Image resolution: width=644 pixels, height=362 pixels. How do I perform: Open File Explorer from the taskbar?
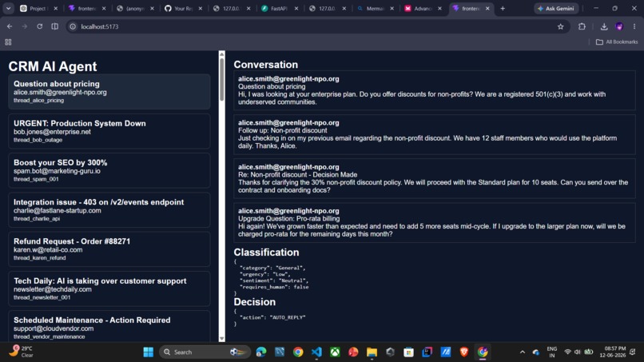coord(372,352)
